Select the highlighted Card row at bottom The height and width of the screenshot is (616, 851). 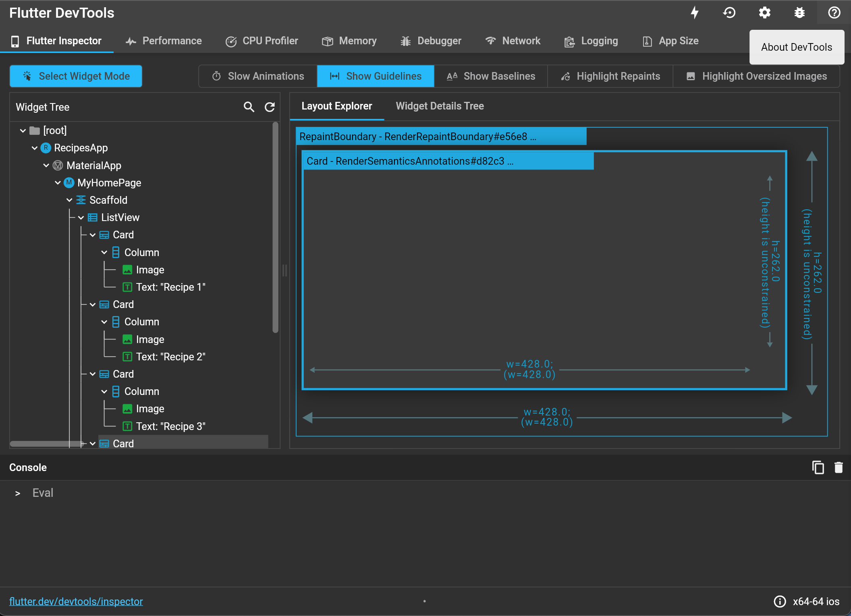click(183, 442)
